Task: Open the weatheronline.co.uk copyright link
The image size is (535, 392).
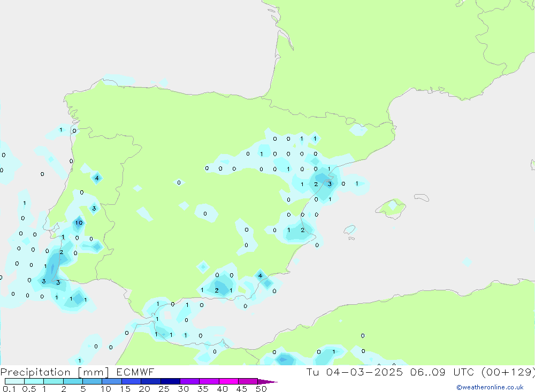Action: [490, 387]
